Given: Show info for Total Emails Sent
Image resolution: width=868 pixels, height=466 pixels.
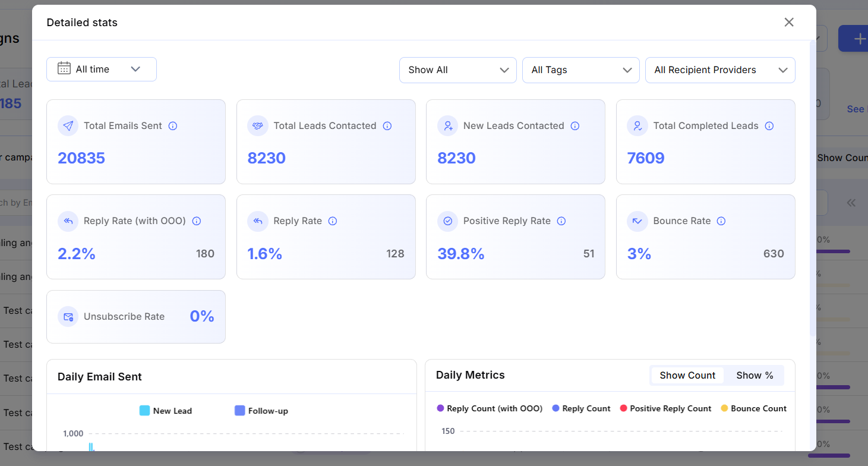Looking at the screenshot, I should pos(173,126).
